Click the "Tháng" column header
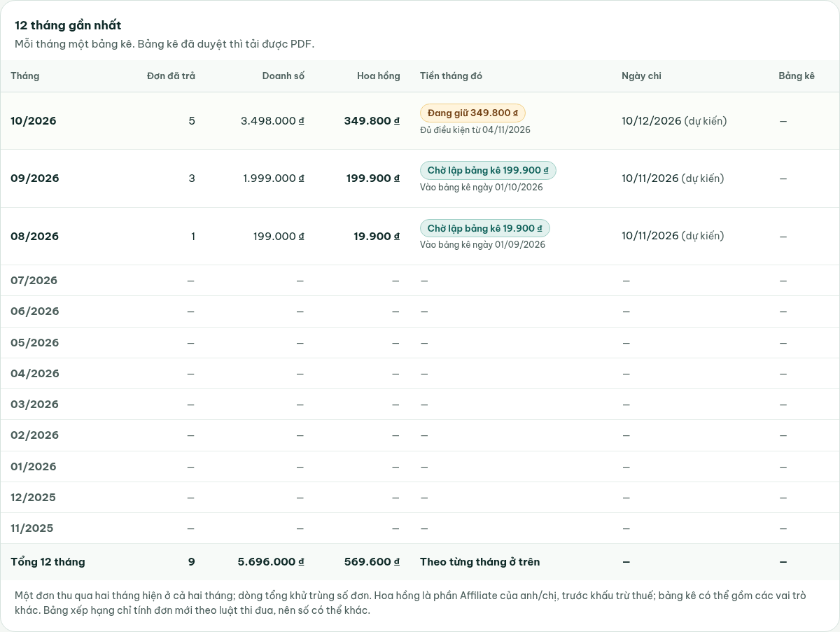 pos(25,76)
